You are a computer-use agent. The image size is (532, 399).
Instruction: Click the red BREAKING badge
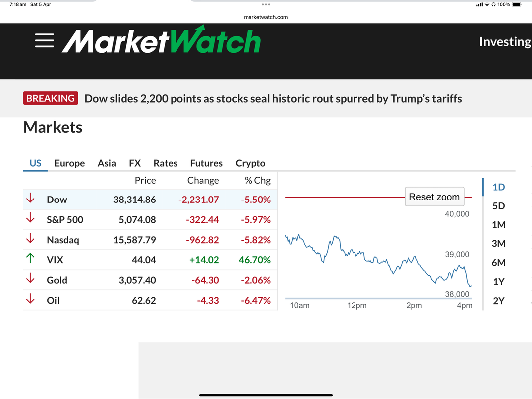[50, 98]
